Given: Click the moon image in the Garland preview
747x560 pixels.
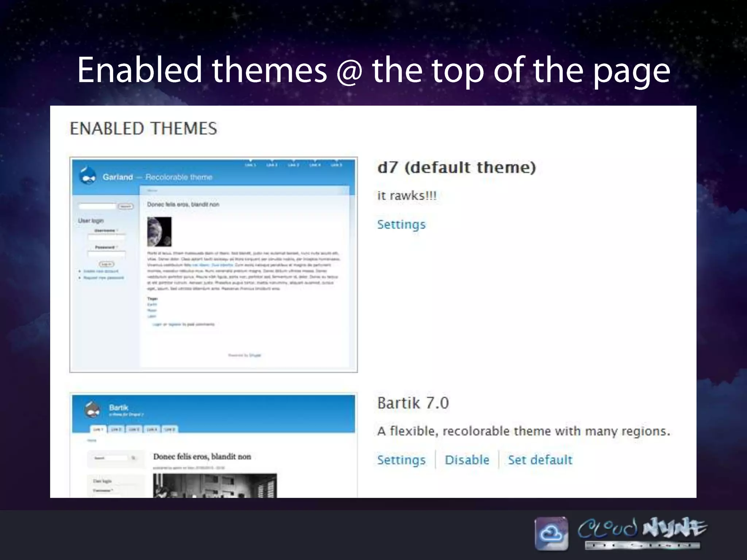Looking at the screenshot, I should pyautogui.click(x=159, y=232).
